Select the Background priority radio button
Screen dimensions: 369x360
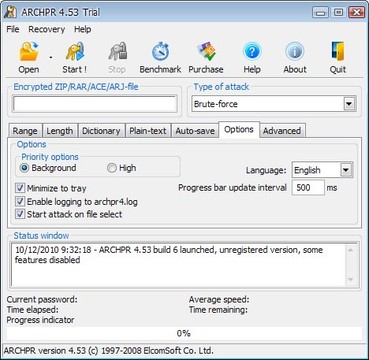click(25, 168)
